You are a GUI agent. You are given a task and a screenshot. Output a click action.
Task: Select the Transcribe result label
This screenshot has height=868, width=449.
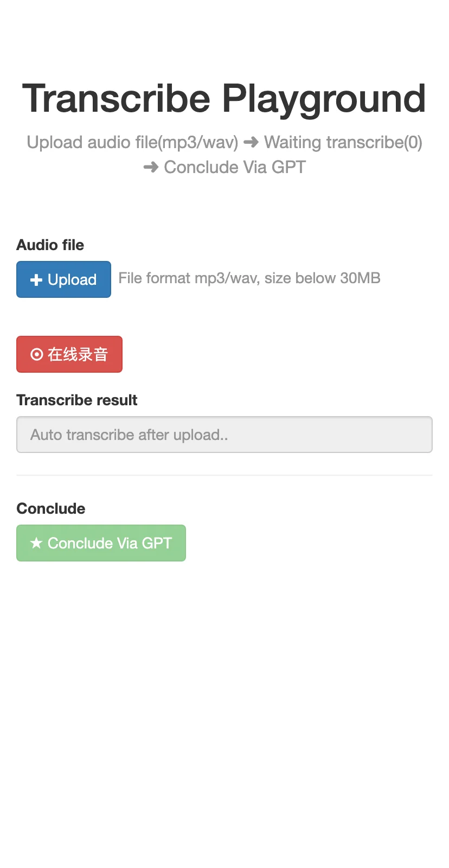77,400
